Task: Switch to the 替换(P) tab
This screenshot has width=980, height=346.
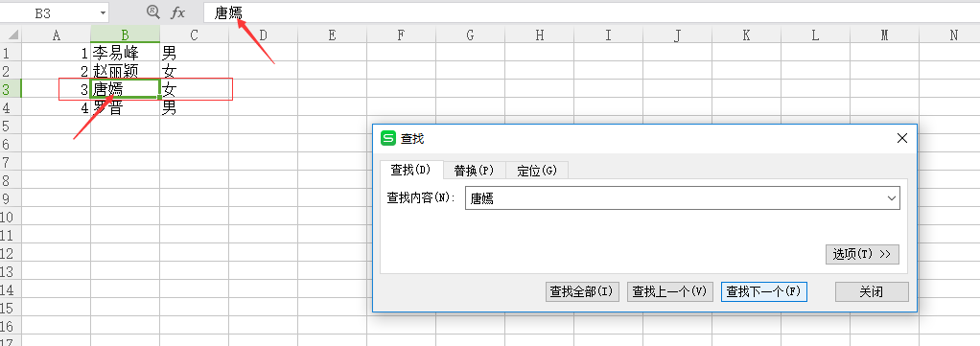Action: tap(474, 170)
